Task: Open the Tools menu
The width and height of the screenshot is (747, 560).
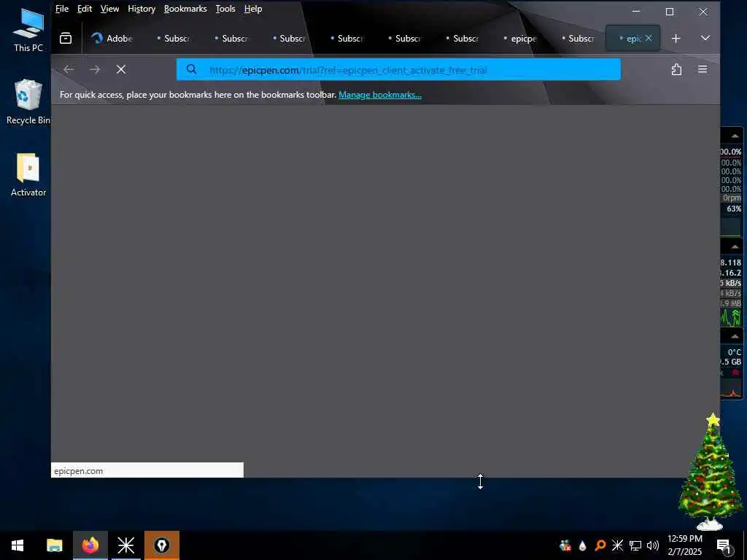Action: click(x=225, y=9)
